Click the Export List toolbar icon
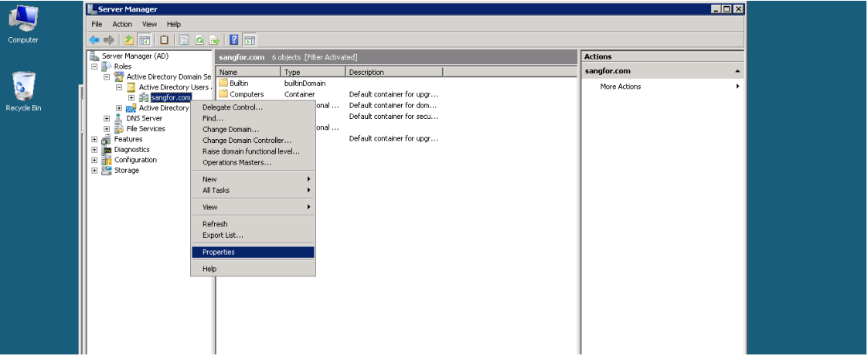 (x=215, y=39)
